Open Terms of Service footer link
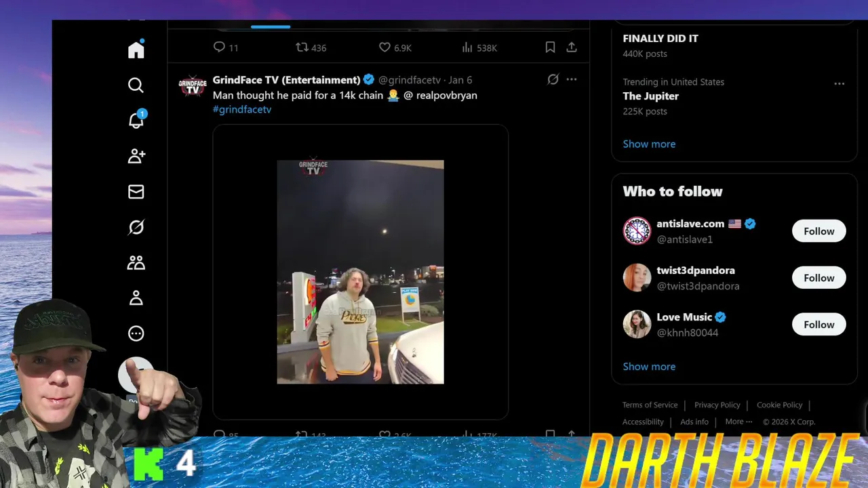This screenshot has width=868, height=488. coord(650,405)
